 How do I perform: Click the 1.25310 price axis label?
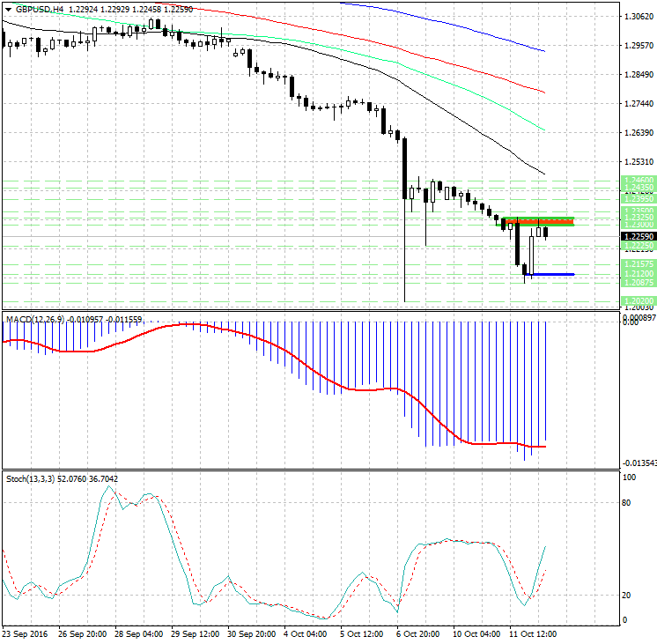639,162
